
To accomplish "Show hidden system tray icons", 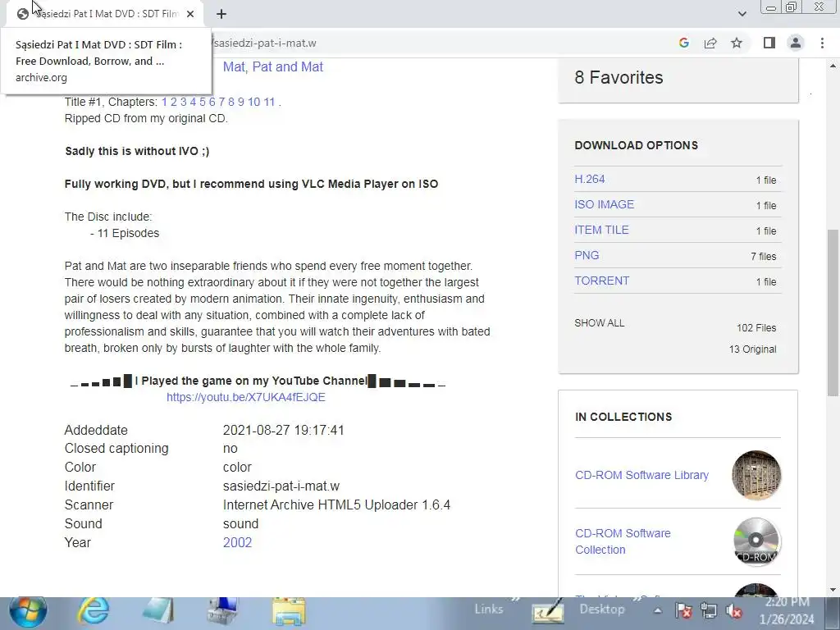I will (658, 610).
